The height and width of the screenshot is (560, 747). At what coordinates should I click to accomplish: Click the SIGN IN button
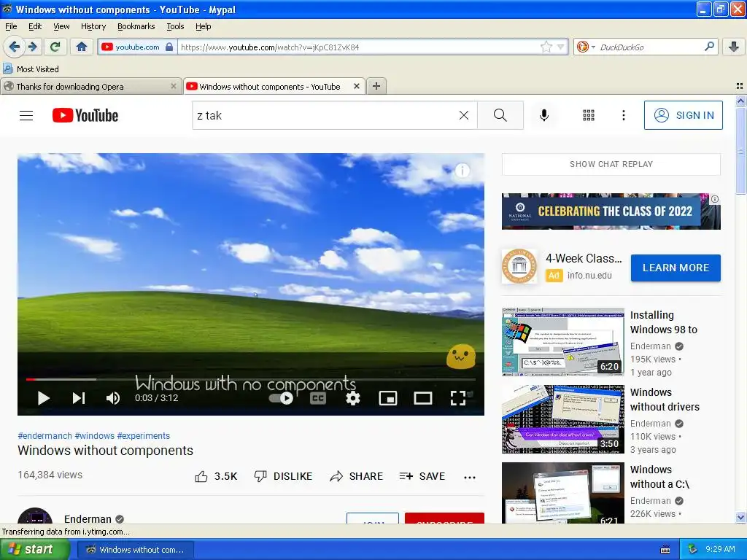point(683,115)
